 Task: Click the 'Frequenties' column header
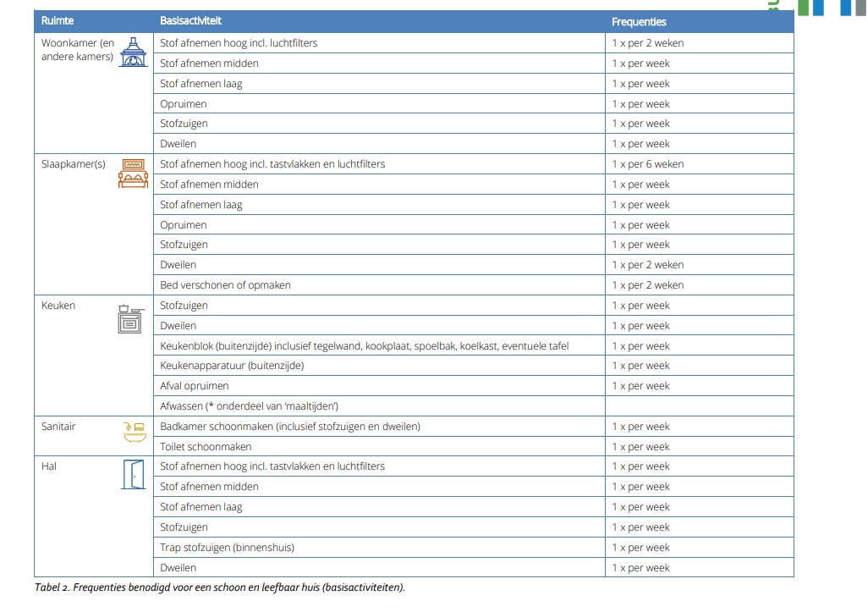pos(639,22)
